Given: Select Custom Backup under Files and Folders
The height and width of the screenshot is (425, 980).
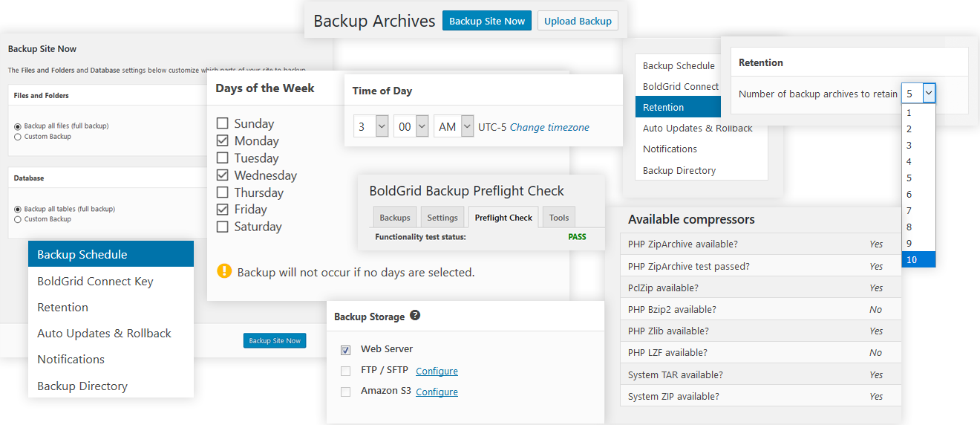Looking at the screenshot, I should pyautogui.click(x=18, y=137).
